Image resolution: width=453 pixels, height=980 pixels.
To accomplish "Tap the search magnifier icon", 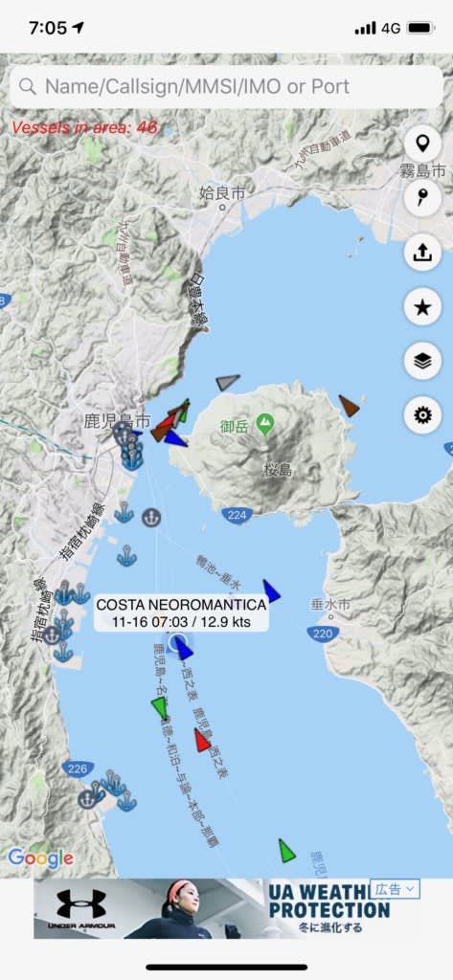I will point(28,86).
